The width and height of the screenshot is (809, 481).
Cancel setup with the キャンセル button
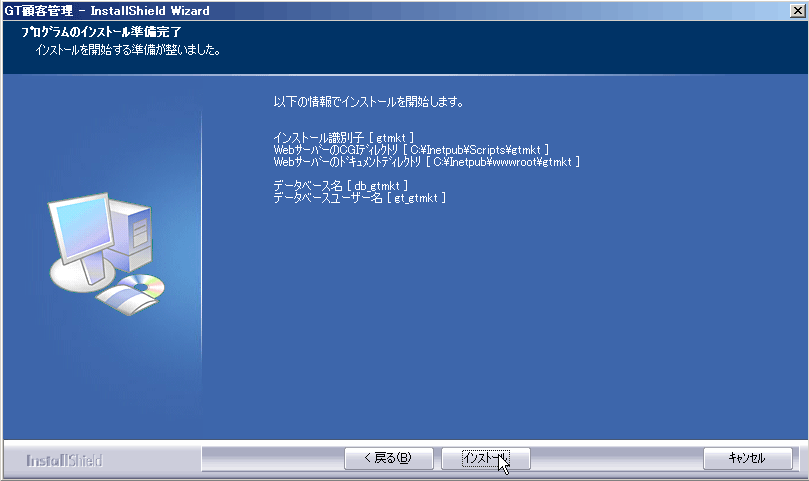point(747,458)
